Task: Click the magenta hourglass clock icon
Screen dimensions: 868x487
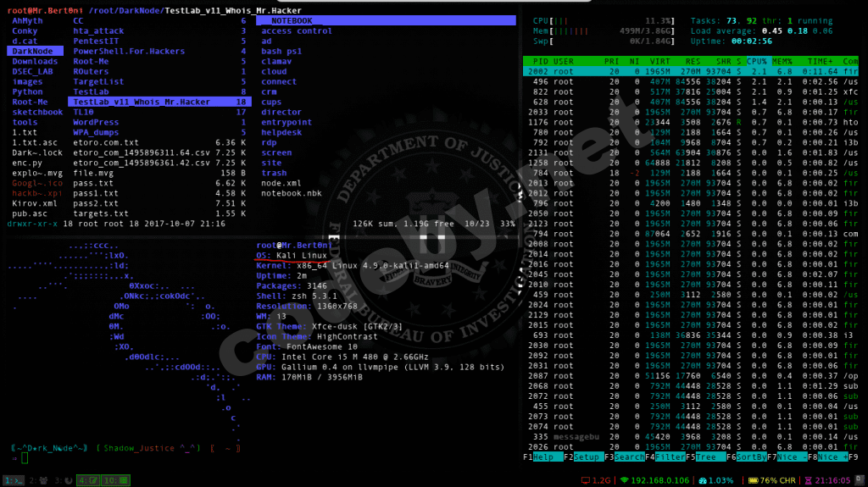Action: pyautogui.click(x=808, y=480)
